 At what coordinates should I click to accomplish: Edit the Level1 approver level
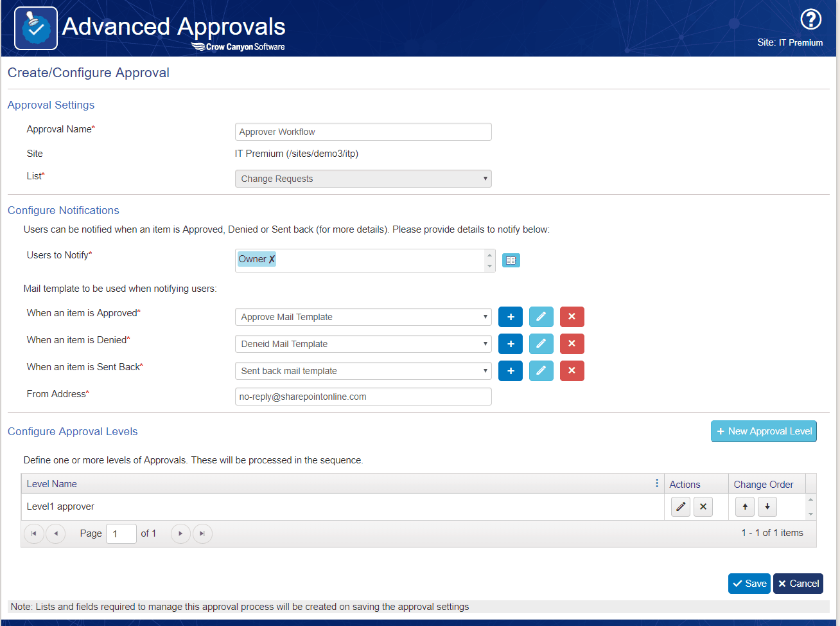point(681,506)
